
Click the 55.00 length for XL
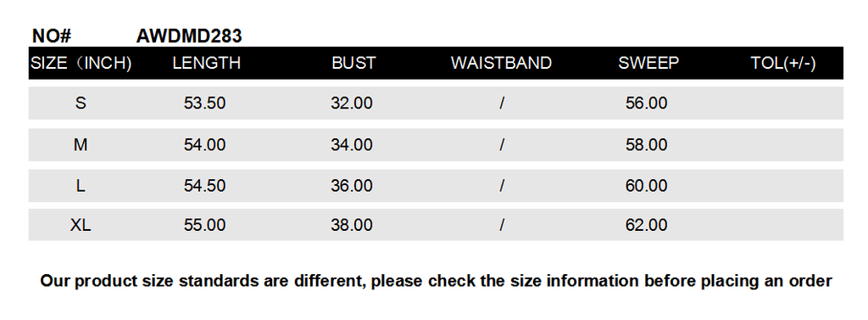point(205,225)
